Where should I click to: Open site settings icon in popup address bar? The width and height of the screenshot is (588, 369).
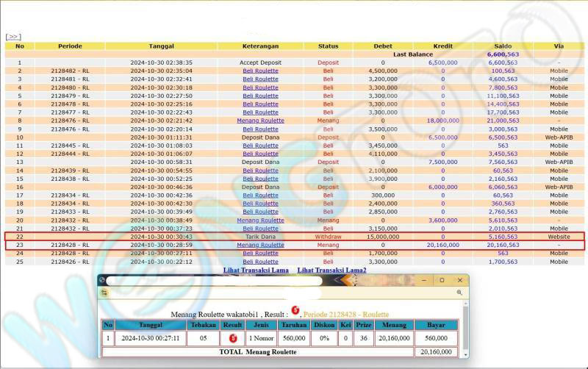(x=104, y=293)
